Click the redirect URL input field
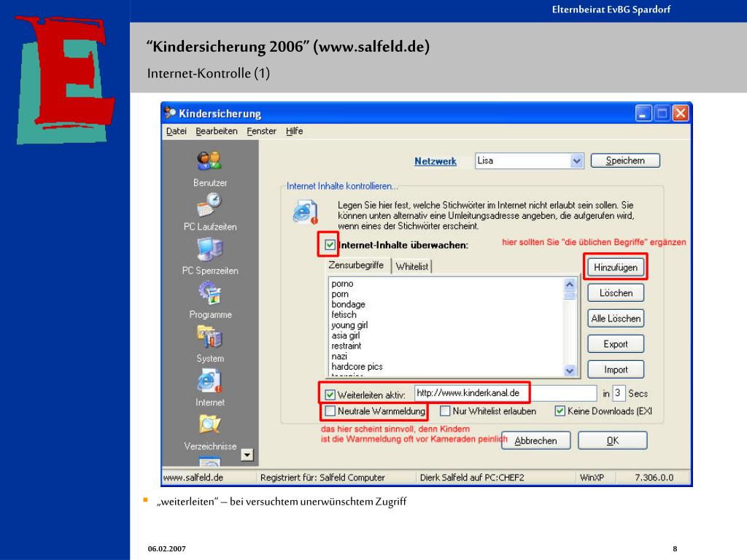This screenshot has width=747, height=560. click(505, 393)
